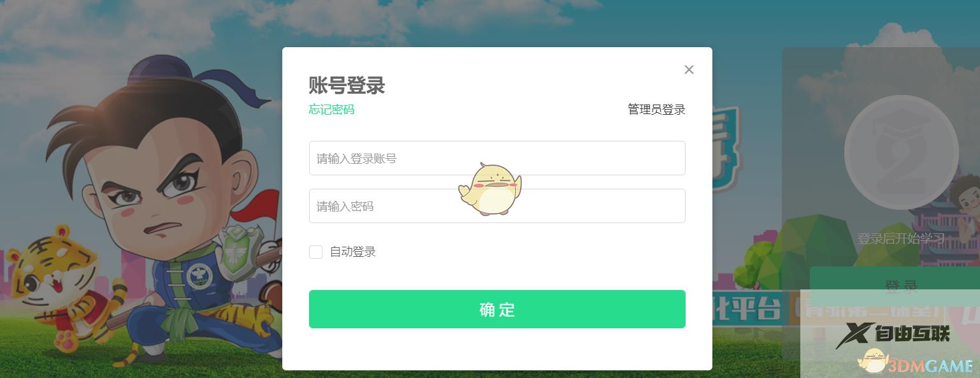Click the 登录后开始学习 text
This screenshot has height=378, width=980.
pos(901,239)
